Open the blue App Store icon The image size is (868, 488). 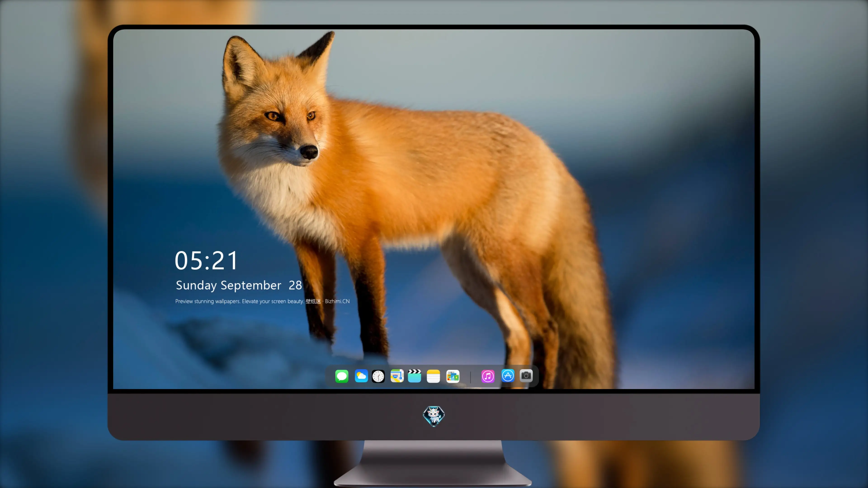coord(508,375)
